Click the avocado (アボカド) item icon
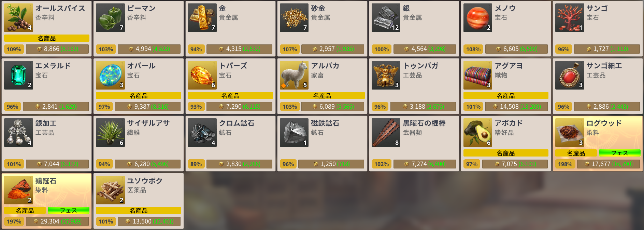Screen dimensions: 644x230 478,133
